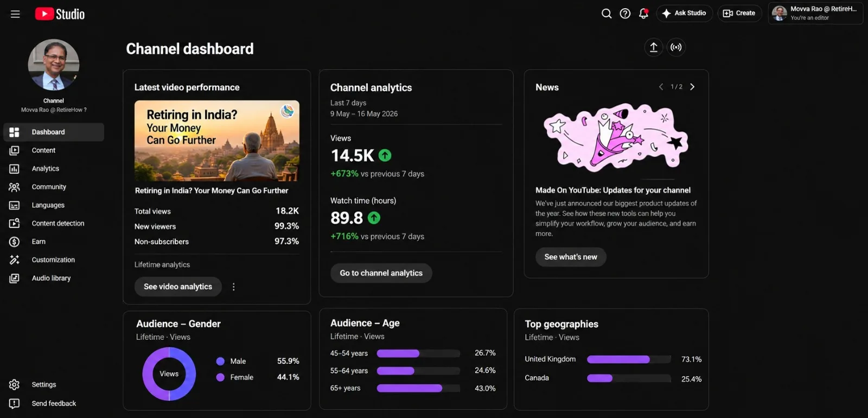Click the Audio library icon
The image size is (868, 418).
15,278
